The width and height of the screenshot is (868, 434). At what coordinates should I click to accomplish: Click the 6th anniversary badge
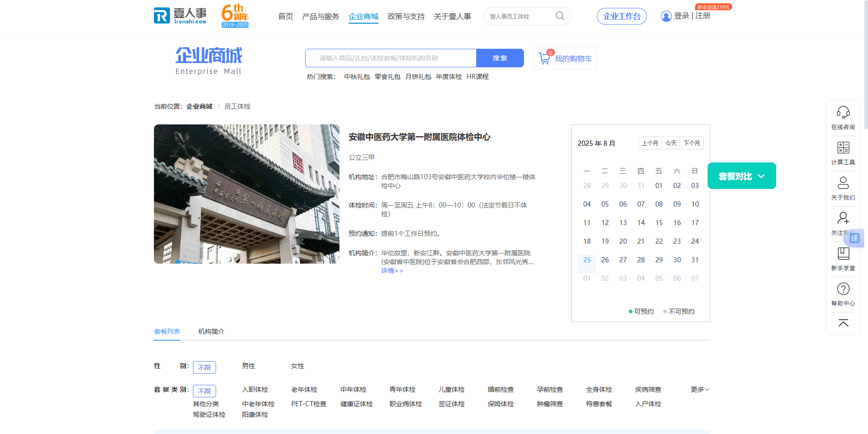(x=235, y=16)
